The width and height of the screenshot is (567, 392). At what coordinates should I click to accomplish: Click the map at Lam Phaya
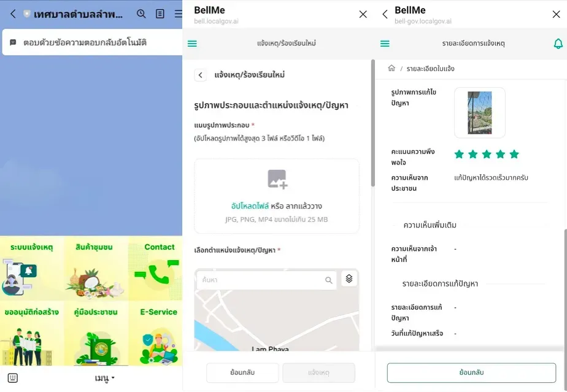pos(270,348)
